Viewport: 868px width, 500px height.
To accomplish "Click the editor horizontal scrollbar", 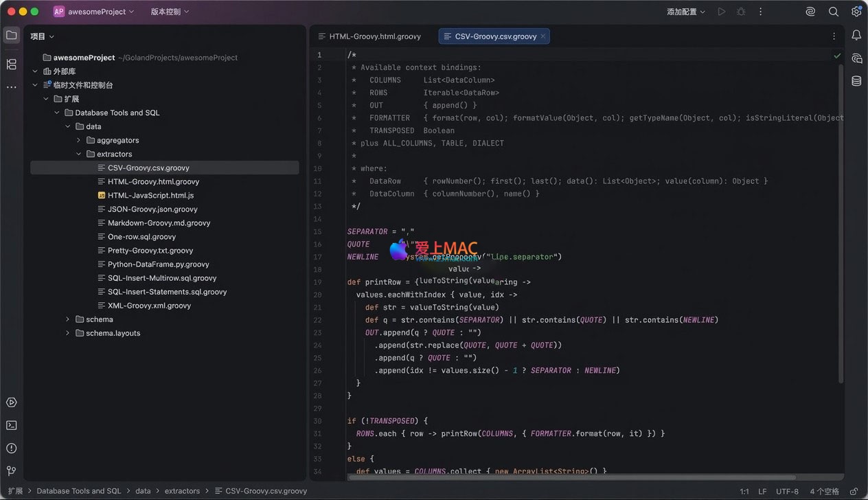I will (x=571, y=477).
